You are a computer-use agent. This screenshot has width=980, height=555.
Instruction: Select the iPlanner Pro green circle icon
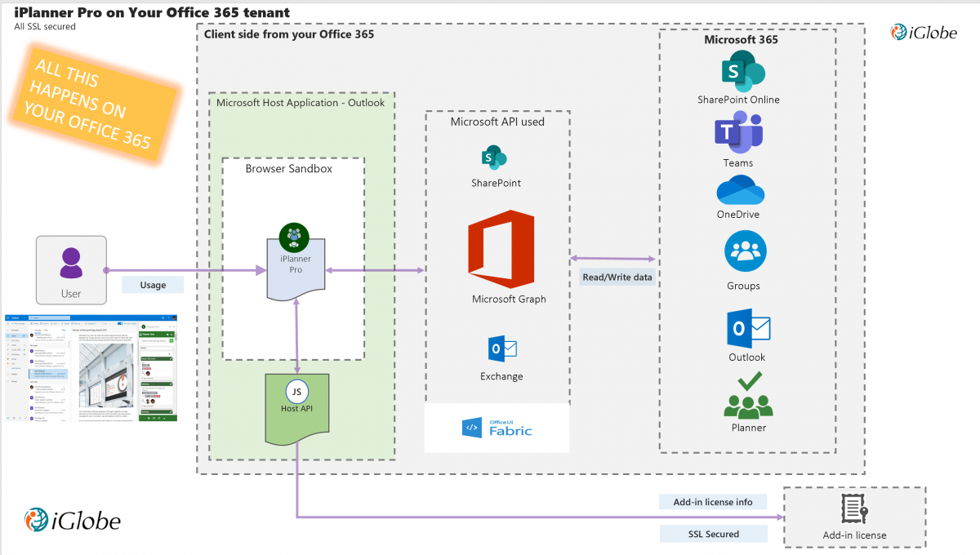click(x=294, y=237)
